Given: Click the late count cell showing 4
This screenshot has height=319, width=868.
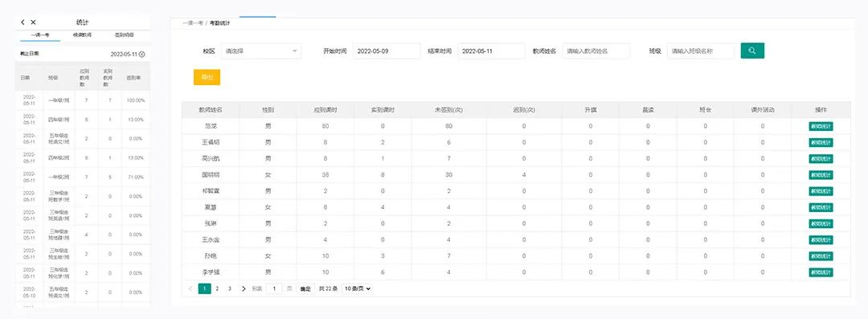Looking at the screenshot, I should click(x=524, y=175).
